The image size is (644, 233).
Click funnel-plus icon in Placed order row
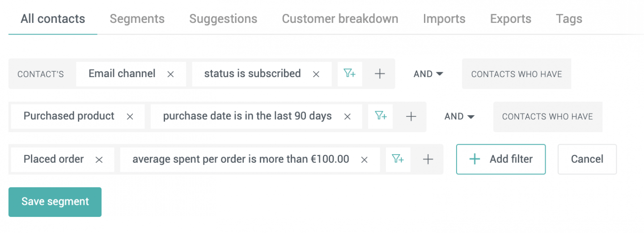(398, 159)
